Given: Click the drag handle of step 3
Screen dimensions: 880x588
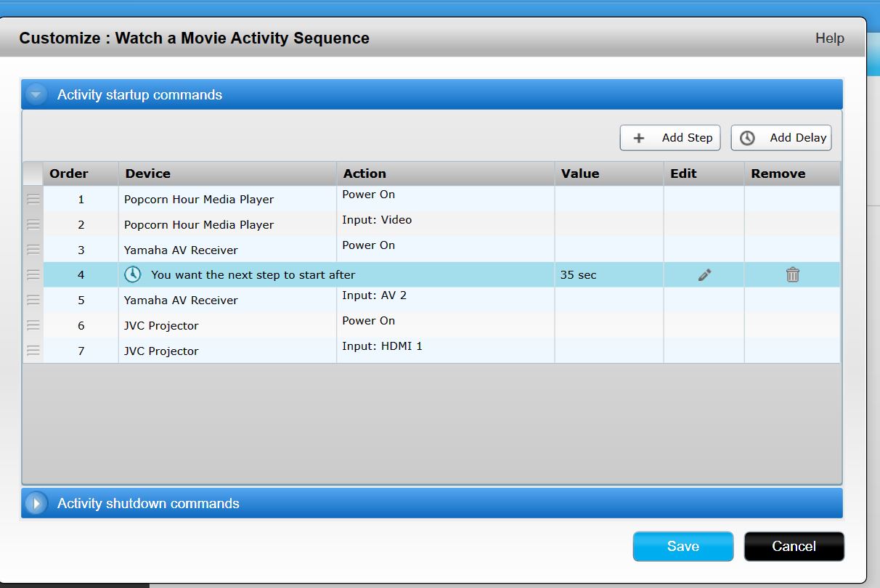Looking at the screenshot, I should 33,250.
